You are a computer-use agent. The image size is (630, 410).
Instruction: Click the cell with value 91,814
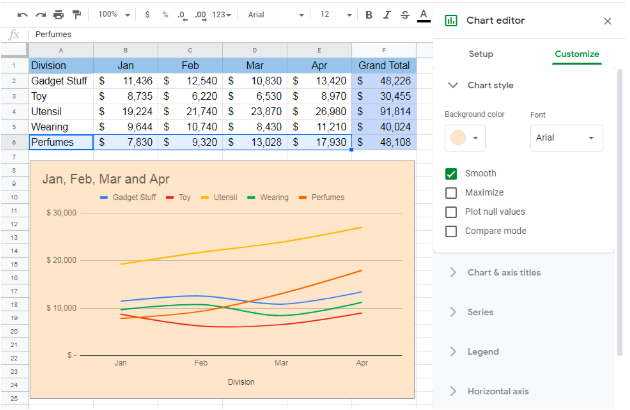[x=384, y=112]
